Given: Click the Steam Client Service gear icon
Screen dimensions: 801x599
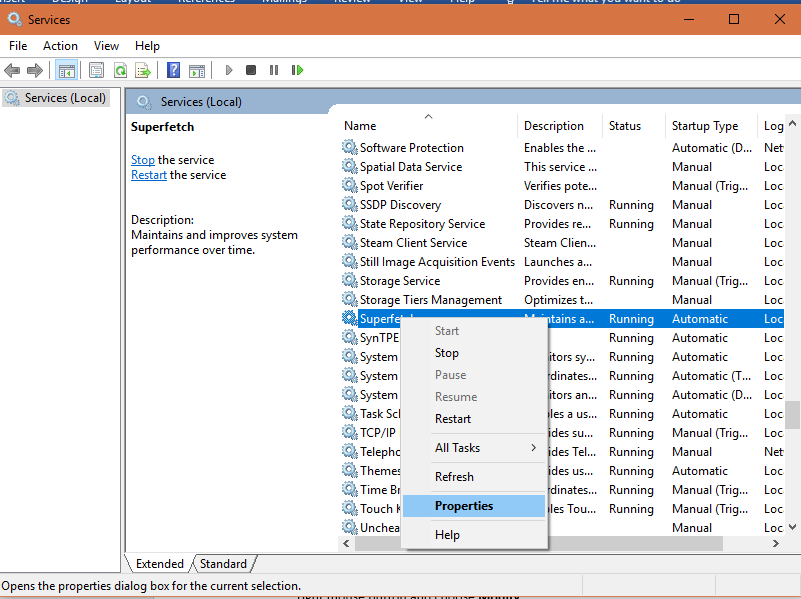Looking at the screenshot, I should pos(349,242).
